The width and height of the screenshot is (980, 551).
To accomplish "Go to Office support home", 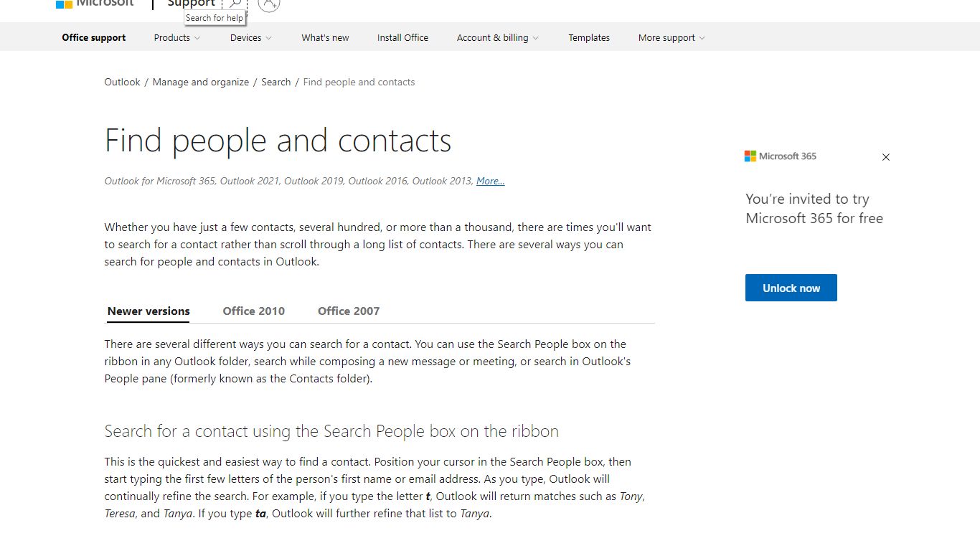I will pyautogui.click(x=94, y=38).
